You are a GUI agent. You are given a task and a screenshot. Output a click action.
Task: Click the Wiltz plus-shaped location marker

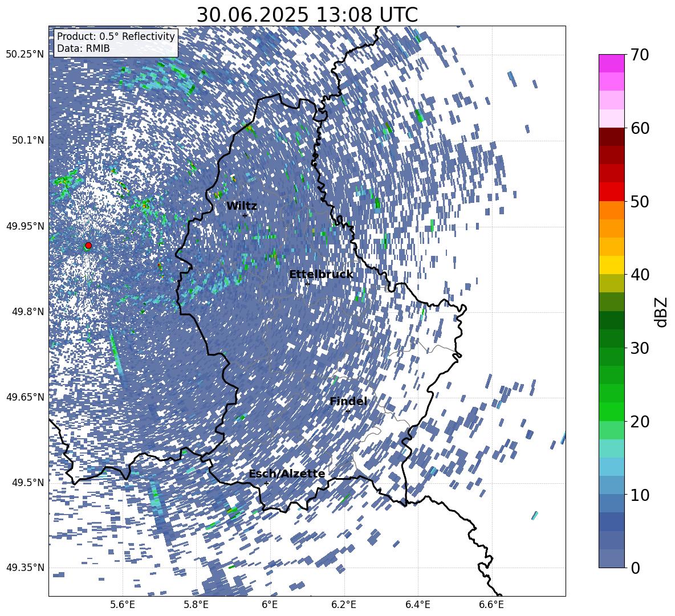point(245,215)
